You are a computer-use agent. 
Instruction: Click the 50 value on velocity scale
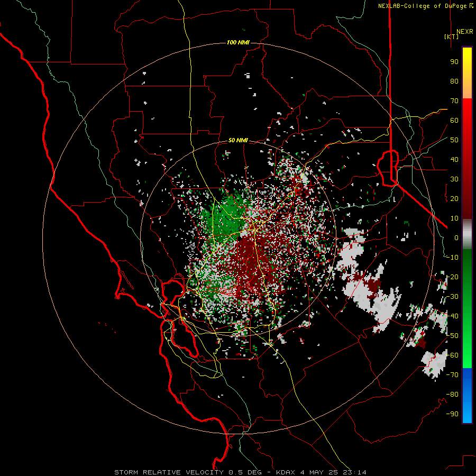click(x=454, y=140)
